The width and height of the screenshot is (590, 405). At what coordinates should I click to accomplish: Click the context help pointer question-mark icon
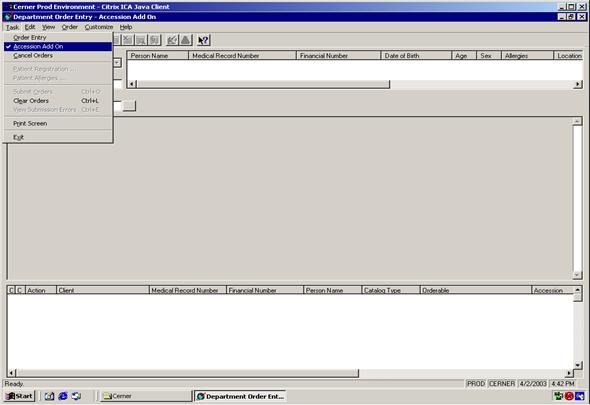point(204,40)
